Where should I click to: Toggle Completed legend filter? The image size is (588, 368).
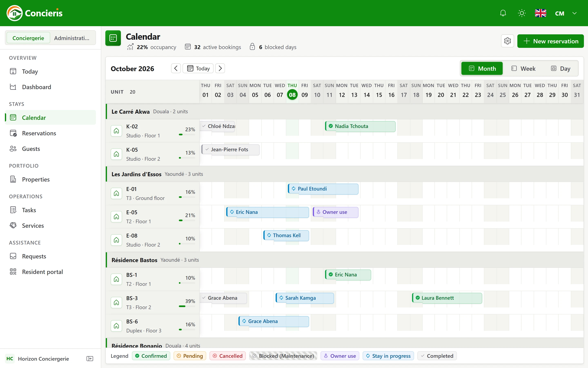click(437, 356)
